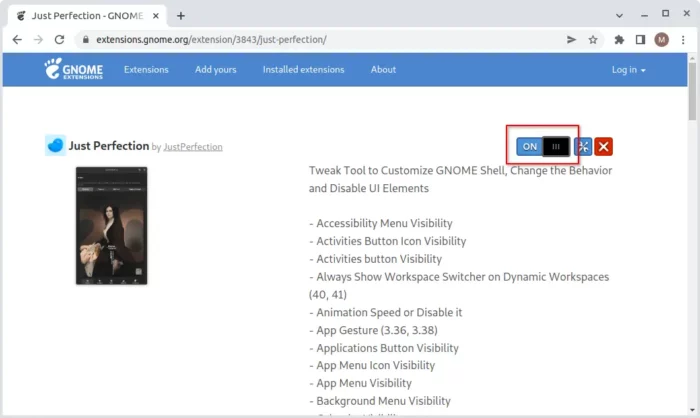
Task: Click the text Activities Button Icon Visibility
Action: (391, 241)
